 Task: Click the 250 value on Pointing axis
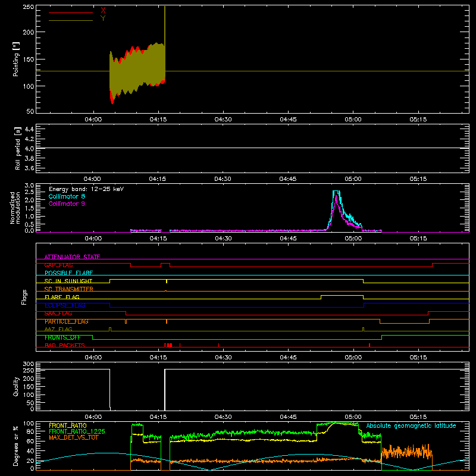click(28, 7)
